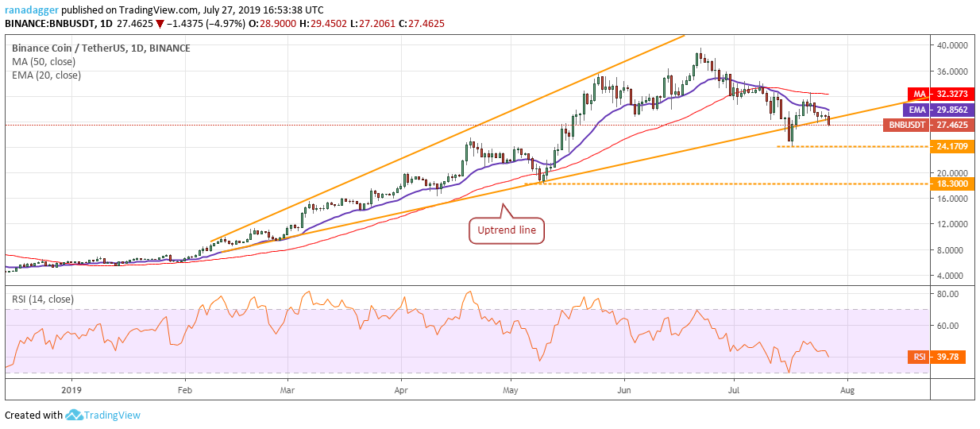This screenshot has width=980, height=429.
Task: Click the TradingView cloud logo icon
Action: [75, 415]
